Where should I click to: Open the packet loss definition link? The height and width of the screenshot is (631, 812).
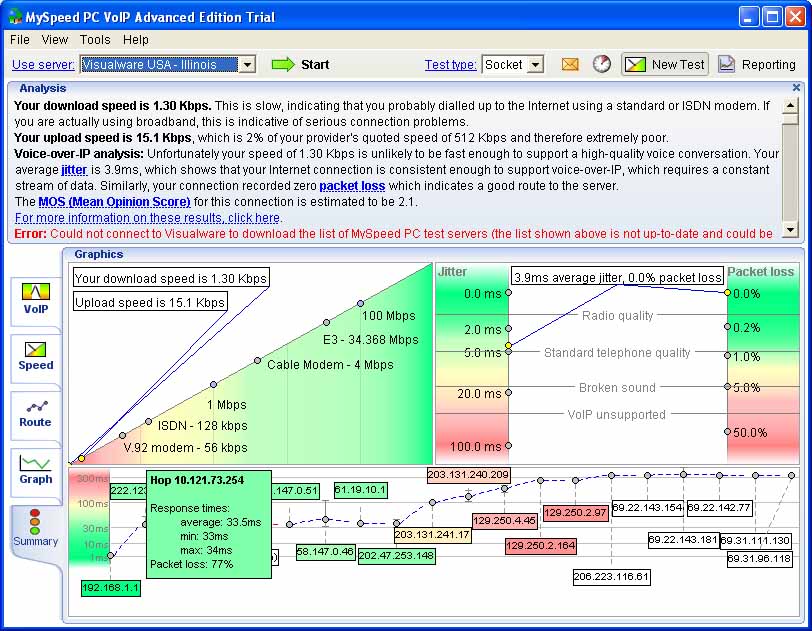point(352,186)
